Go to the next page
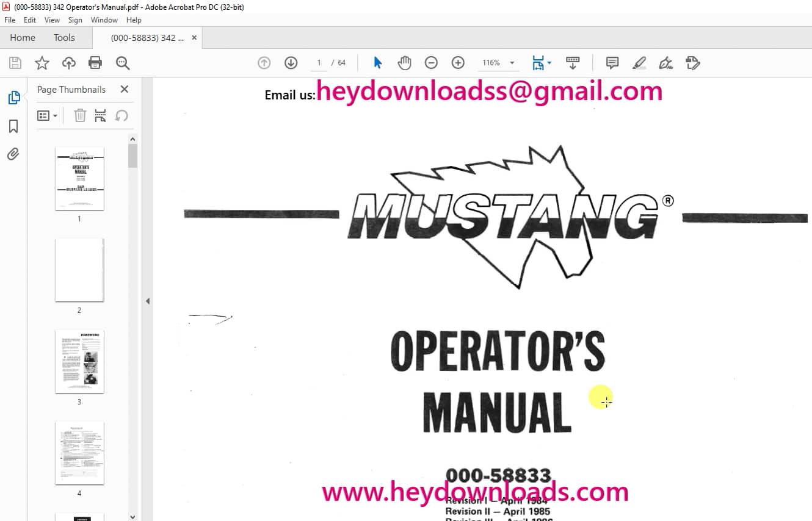Image resolution: width=812 pixels, height=521 pixels. point(291,63)
